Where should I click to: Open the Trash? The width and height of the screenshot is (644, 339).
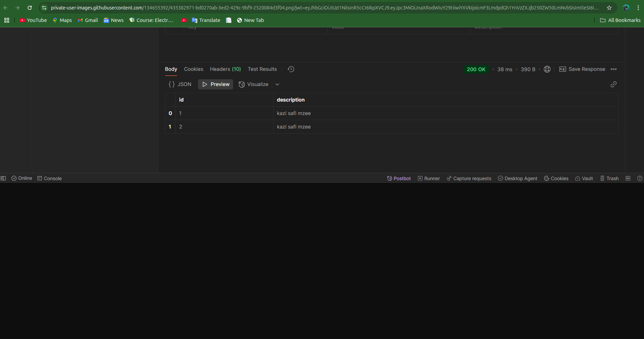pos(609,178)
